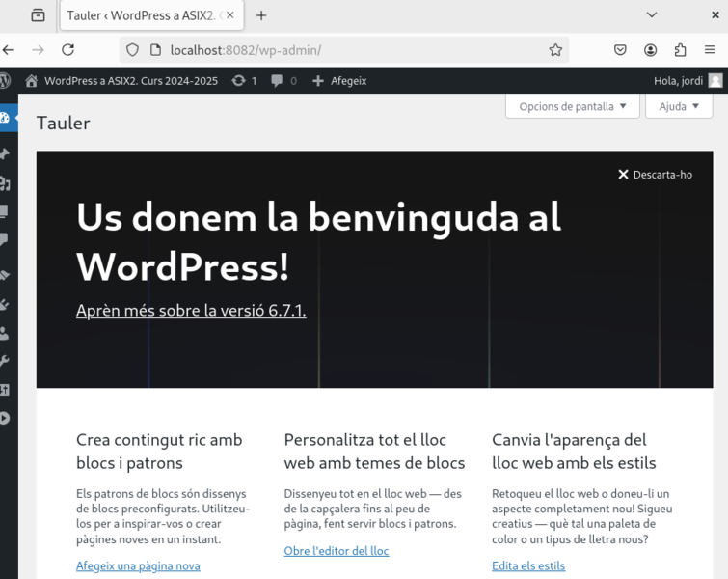Follow the Afegeix una pàgina nova link

pos(138,565)
